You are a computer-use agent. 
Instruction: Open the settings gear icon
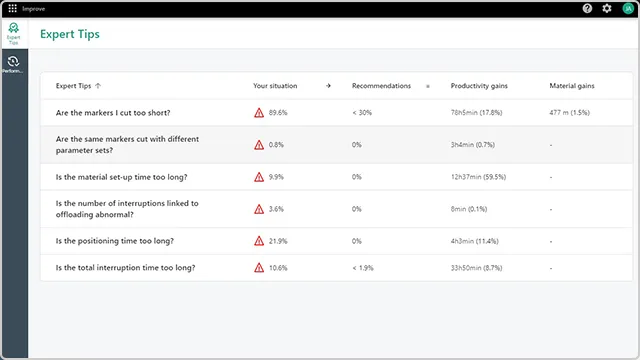pos(607,8)
